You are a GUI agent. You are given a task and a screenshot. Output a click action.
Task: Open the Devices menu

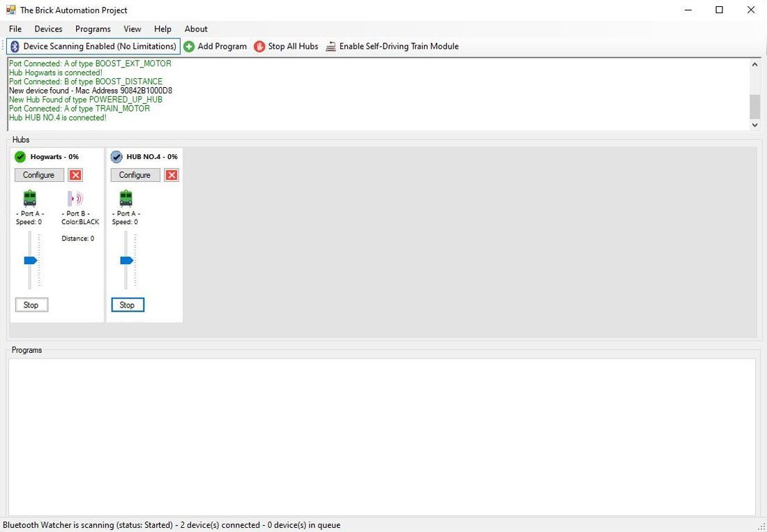48,29
